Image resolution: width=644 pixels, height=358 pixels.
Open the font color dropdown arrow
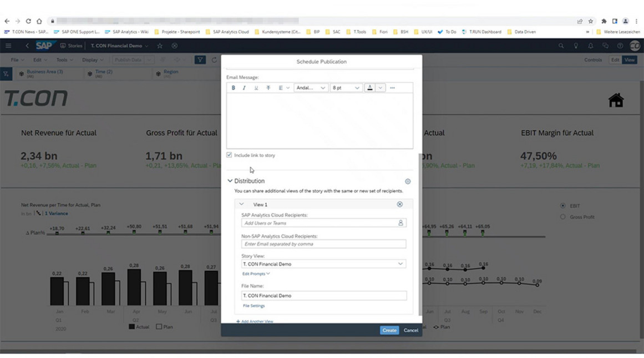(381, 88)
